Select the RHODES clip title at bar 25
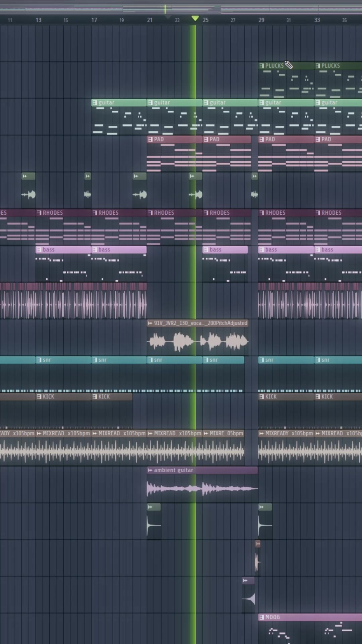The width and height of the screenshot is (362, 644). 220,213
